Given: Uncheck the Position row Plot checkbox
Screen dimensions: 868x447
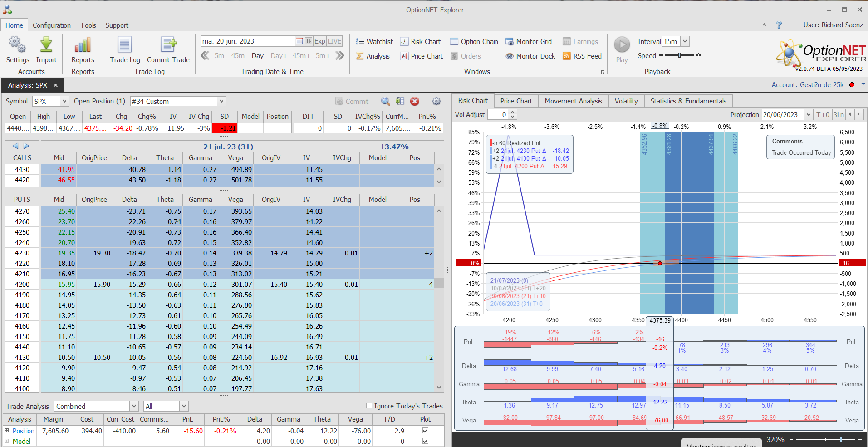Looking at the screenshot, I should coord(425,430).
